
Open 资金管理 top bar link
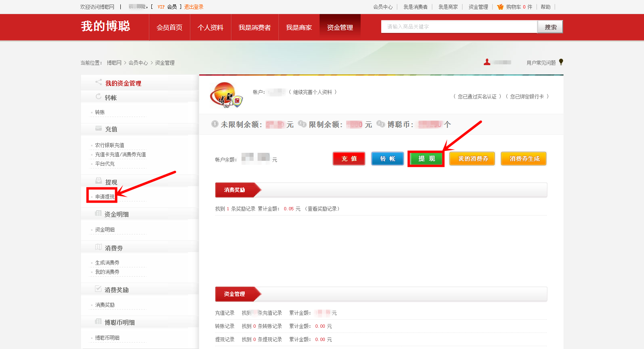(x=478, y=7)
